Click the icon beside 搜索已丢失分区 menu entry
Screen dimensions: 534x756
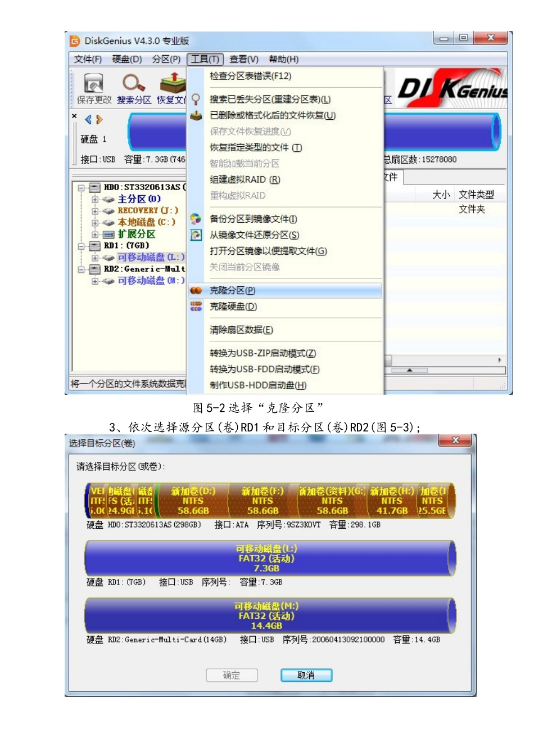[x=196, y=100]
